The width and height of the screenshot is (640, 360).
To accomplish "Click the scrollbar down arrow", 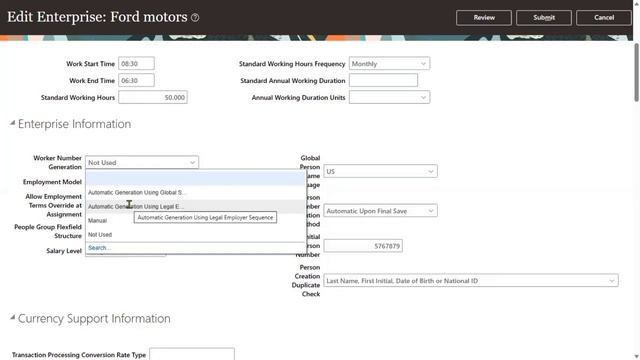I will click(636, 357).
